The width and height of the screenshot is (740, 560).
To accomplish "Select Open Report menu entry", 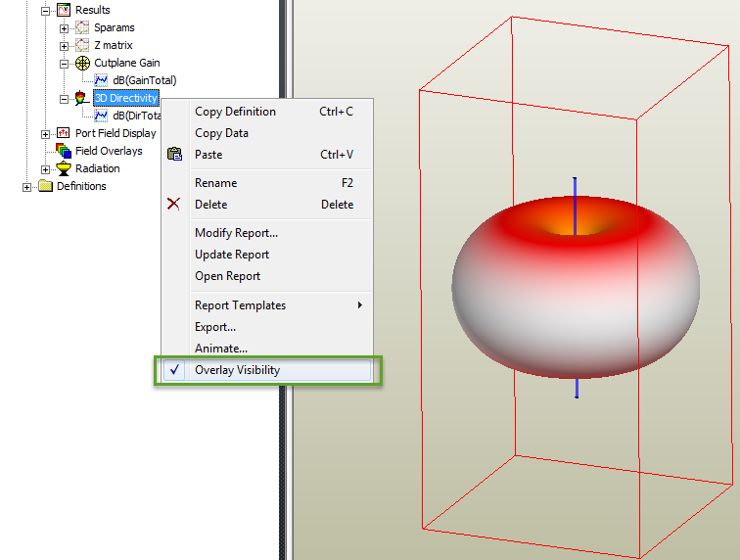I will pyautogui.click(x=267, y=276).
